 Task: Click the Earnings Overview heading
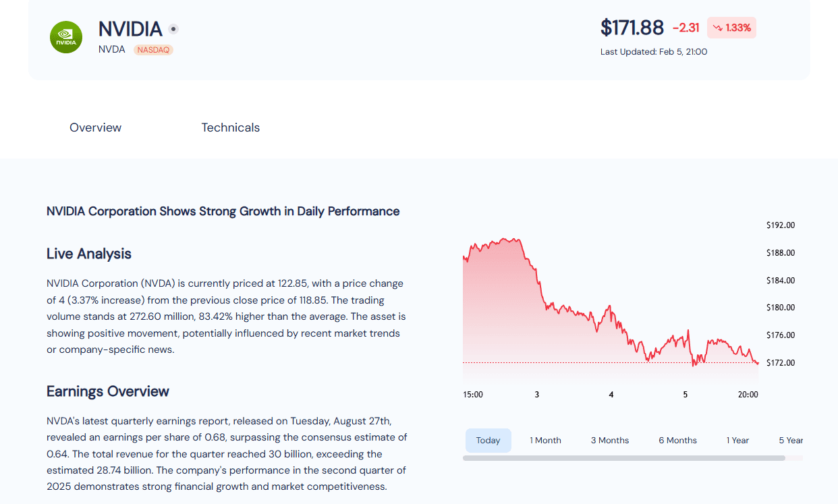tap(108, 391)
